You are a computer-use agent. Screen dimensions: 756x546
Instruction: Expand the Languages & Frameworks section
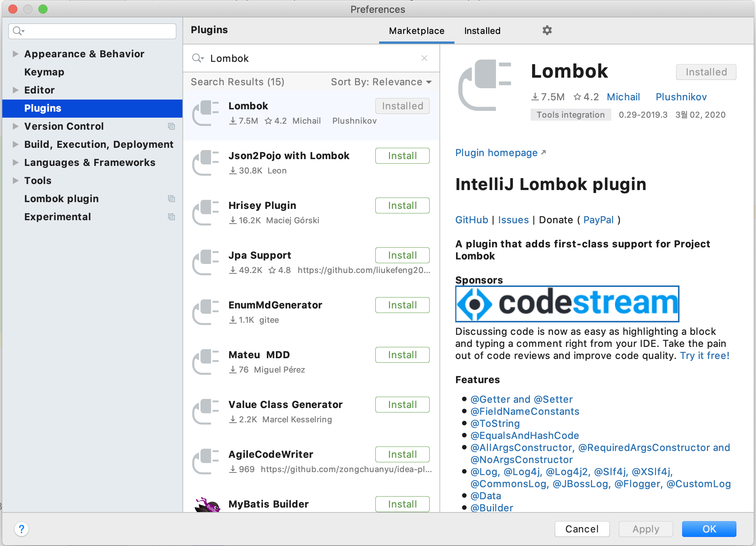[15, 163]
